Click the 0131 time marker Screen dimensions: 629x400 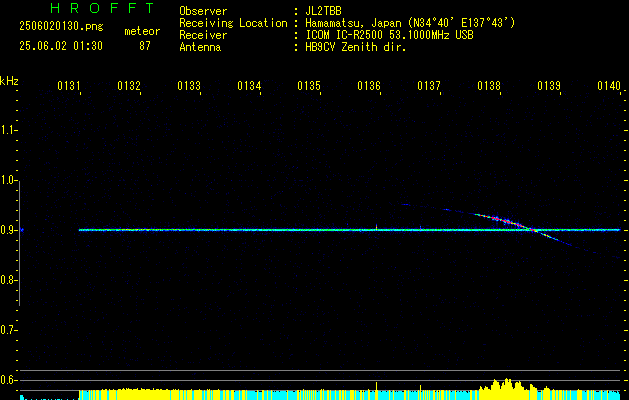[69, 86]
